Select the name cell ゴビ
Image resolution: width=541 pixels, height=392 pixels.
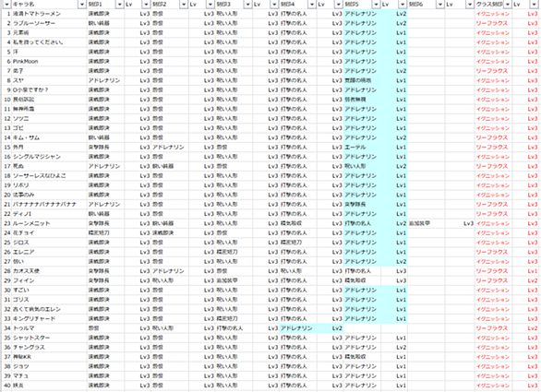[x=49, y=128]
